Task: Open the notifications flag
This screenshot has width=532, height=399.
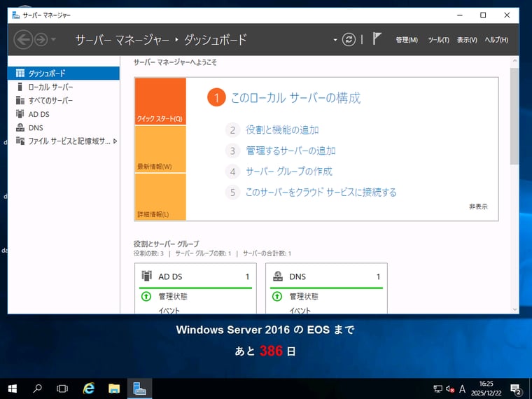Action: click(x=377, y=38)
